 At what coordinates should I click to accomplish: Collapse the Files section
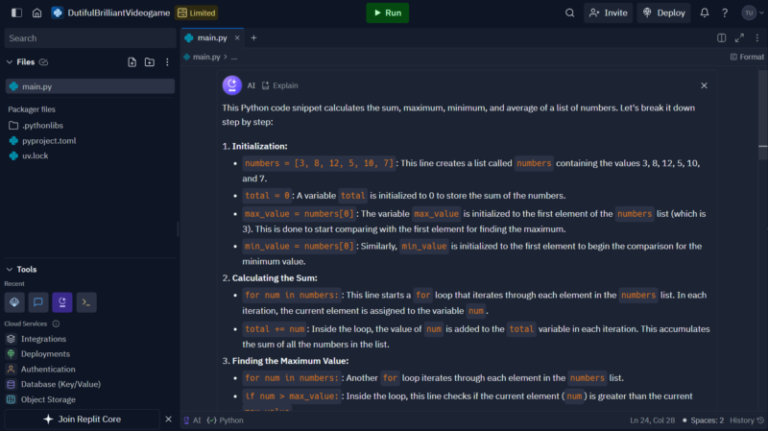tap(10, 62)
